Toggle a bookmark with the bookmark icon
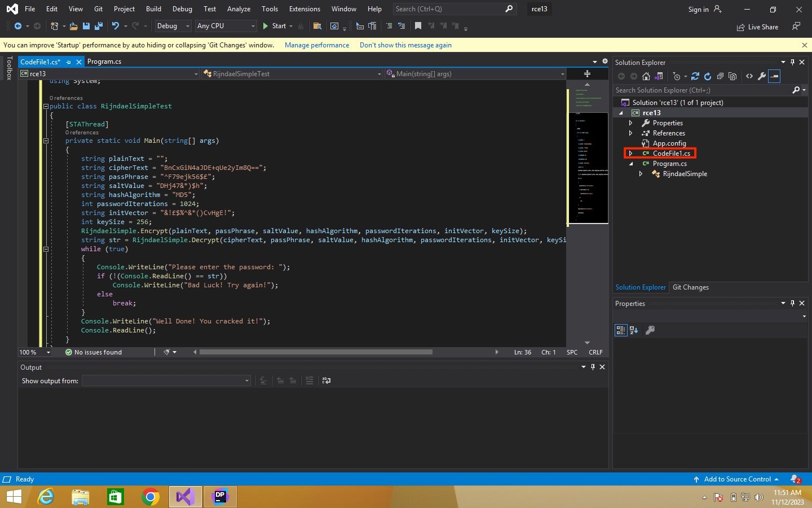Viewport: 812px width, 508px height. coord(418,26)
